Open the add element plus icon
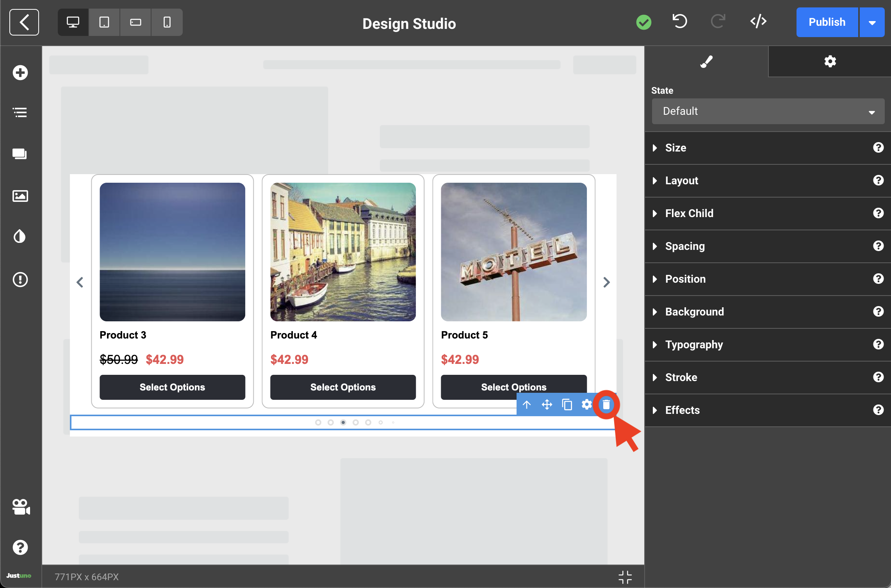The width and height of the screenshot is (891, 588). pyautogui.click(x=20, y=73)
